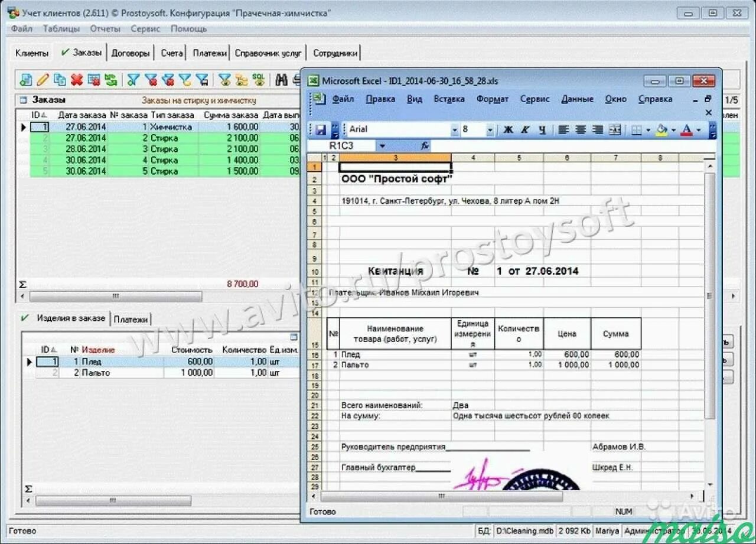Toggle Bold (Ж) in Excel toolbar
Screen dimensions: 756x544
pos(508,129)
